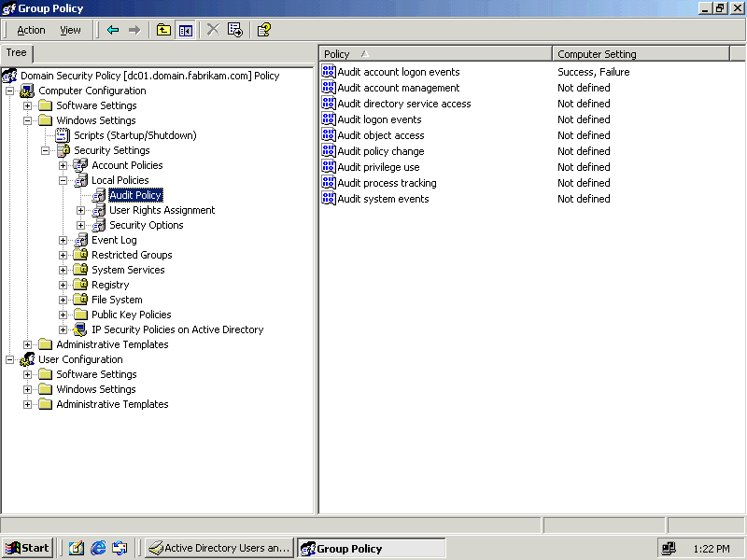This screenshot has width=747, height=560.
Task: Select the Audit object access policy row
Action: [381, 135]
